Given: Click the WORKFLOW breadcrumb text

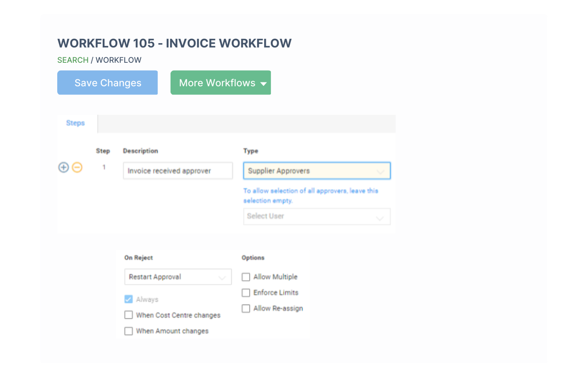Looking at the screenshot, I should (118, 60).
